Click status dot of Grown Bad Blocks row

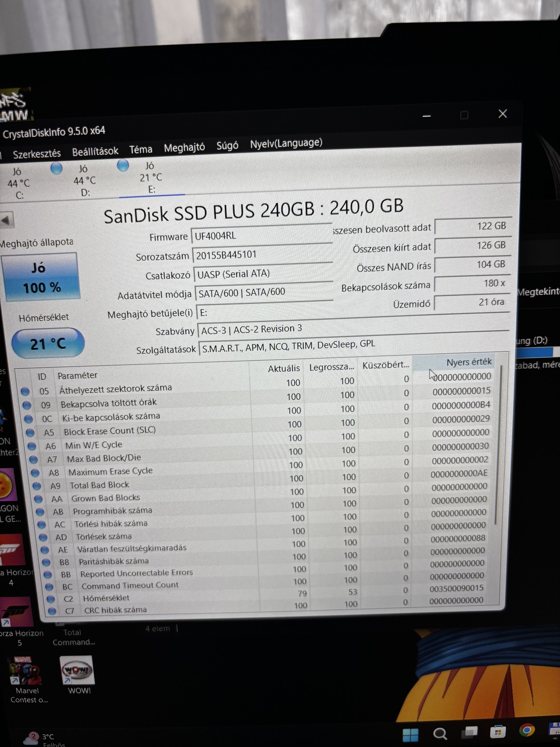[38, 499]
